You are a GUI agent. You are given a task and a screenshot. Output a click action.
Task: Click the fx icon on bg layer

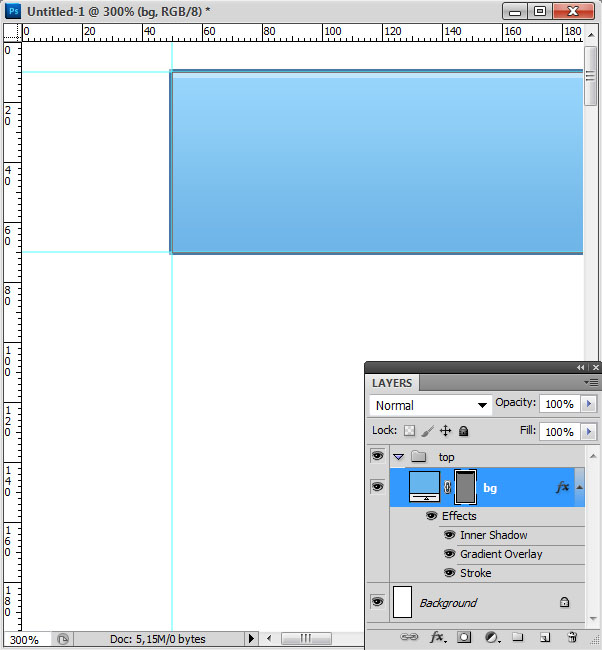tap(562, 487)
